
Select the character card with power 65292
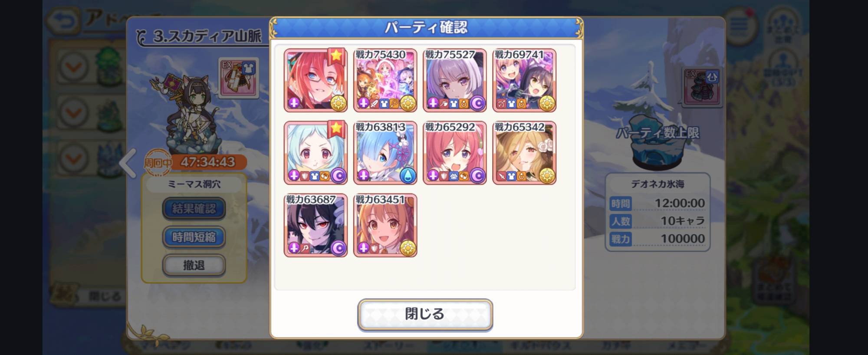(455, 153)
